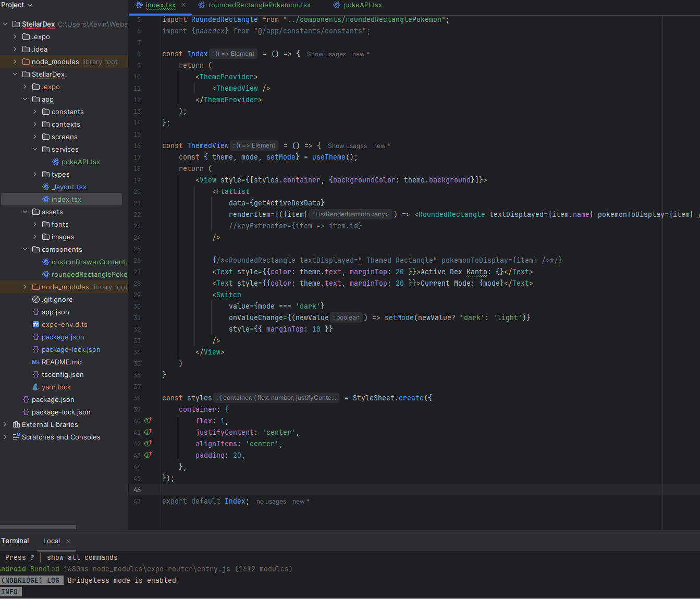Viewport: 700px width, 599px height.
Task: Click the boolean inlay hint on line 31
Action: pyautogui.click(x=347, y=317)
